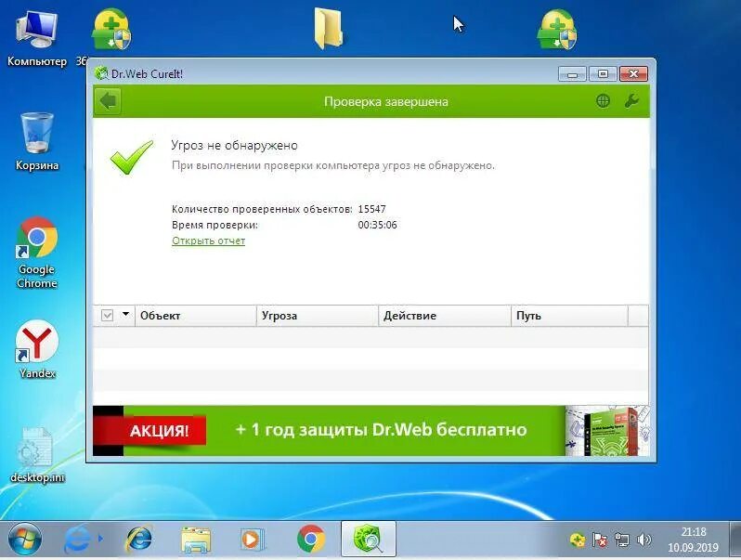This screenshot has height=560, width=741.
Task: Click the scan time value 00:35:06
Action: click(x=377, y=225)
